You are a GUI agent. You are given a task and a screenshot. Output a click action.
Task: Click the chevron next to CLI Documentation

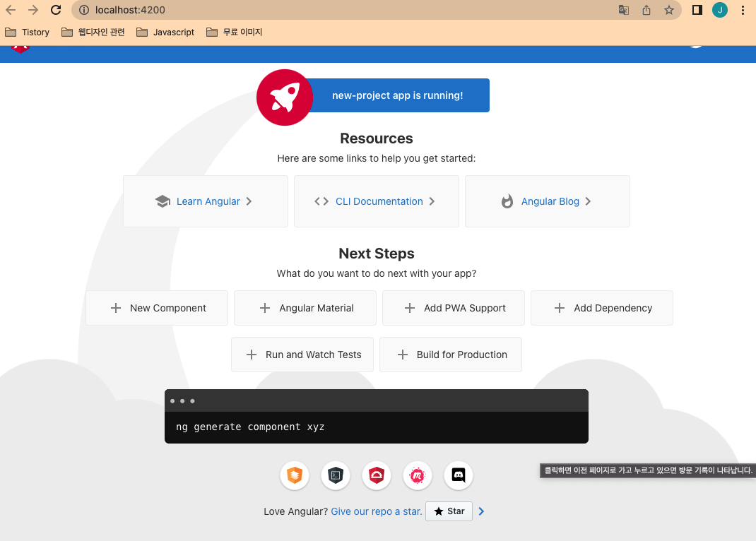coord(432,201)
